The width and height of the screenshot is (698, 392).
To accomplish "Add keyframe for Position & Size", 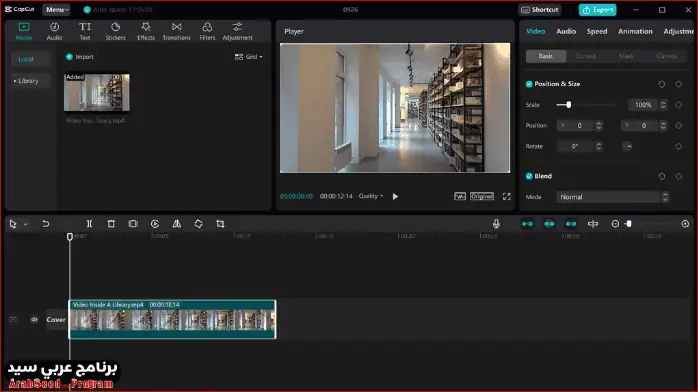I will 678,84.
